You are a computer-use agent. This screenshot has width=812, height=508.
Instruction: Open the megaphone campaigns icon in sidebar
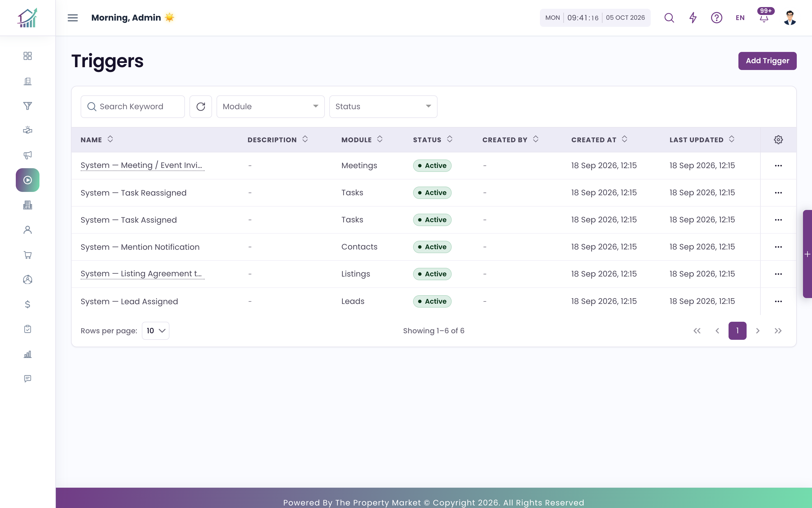click(28, 155)
